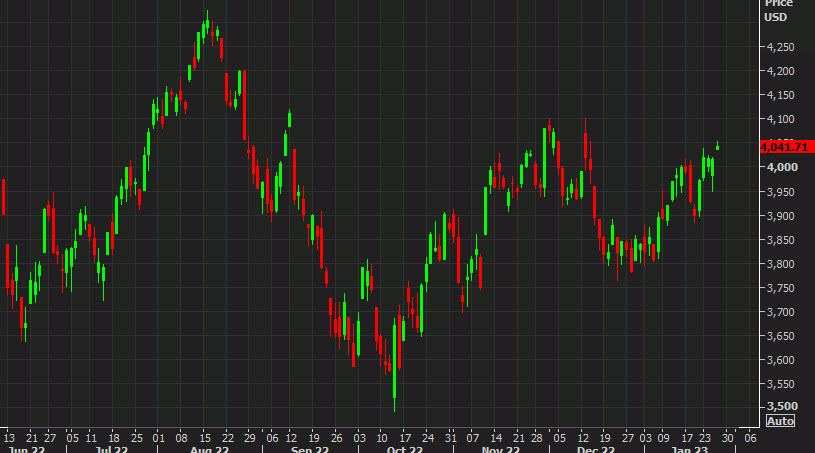815x453 pixels.
Task: Click the 4,100 price axis label
Action: tap(781, 119)
